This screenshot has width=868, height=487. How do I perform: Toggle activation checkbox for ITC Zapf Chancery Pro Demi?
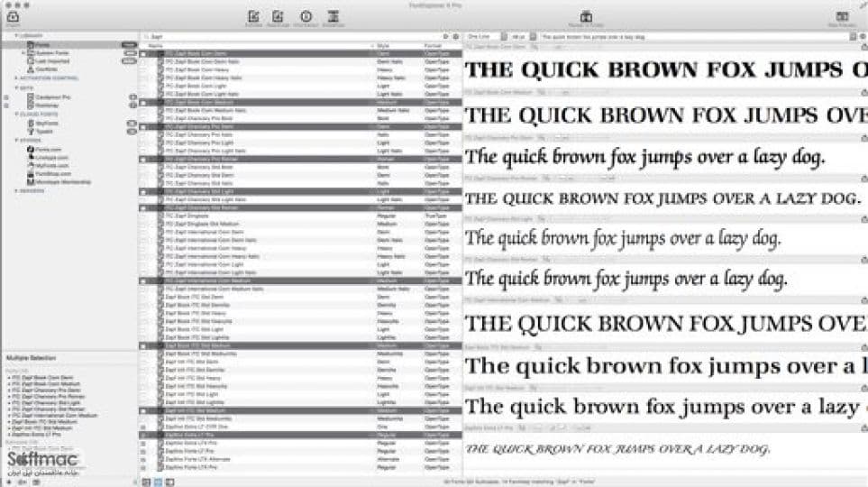click(x=143, y=127)
